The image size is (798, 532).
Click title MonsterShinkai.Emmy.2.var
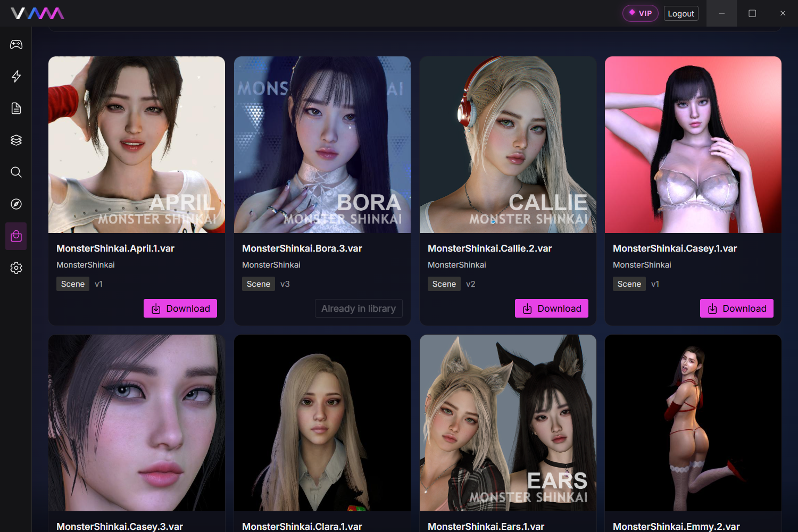click(x=677, y=527)
